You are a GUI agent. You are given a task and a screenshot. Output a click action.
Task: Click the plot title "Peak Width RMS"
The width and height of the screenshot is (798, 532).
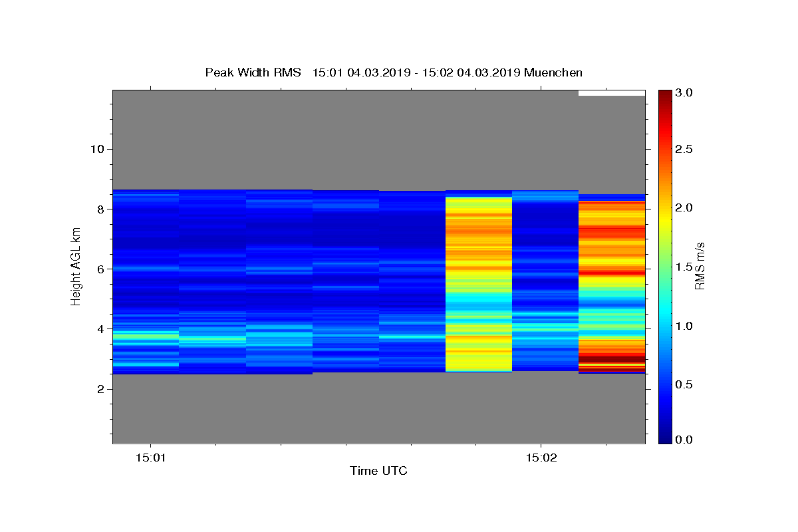[253, 72]
